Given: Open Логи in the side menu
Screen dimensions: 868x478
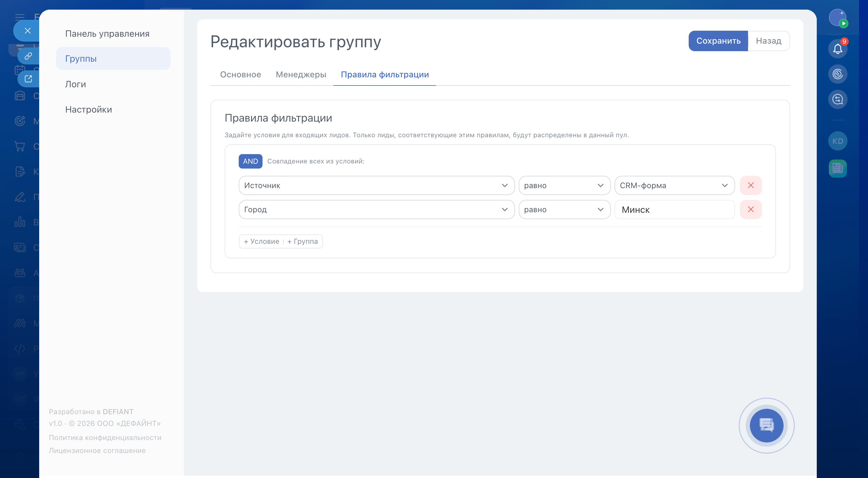Looking at the screenshot, I should pos(75,84).
